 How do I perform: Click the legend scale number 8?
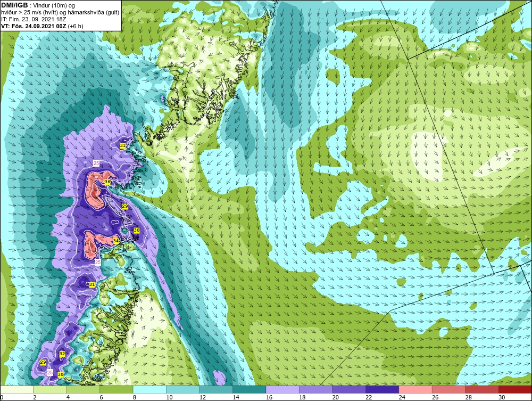point(135,397)
